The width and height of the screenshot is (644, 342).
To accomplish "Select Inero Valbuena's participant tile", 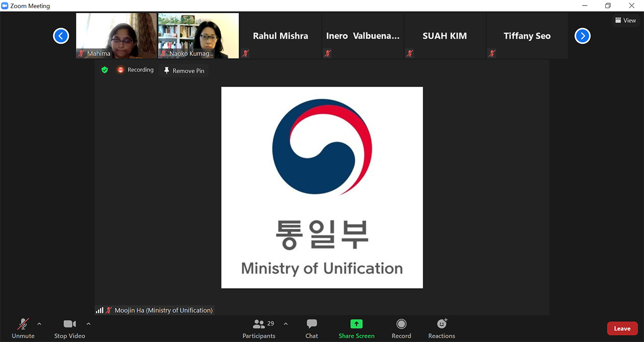I will tap(362, 36).
